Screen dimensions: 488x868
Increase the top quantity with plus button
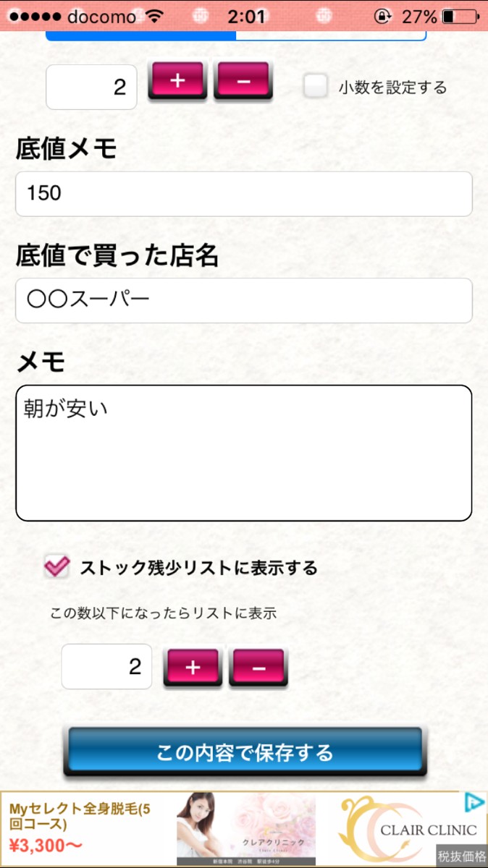[177, 80]
